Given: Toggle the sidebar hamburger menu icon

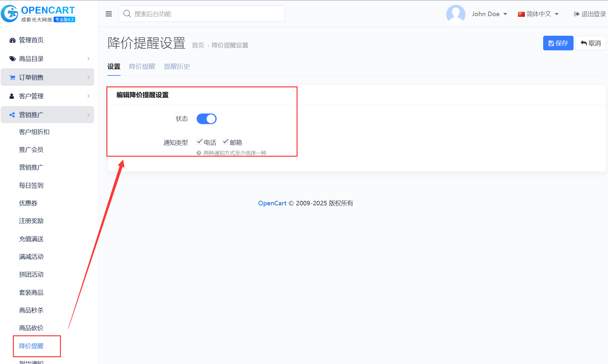Looking at the screenshot, I should tap(109, 14).
